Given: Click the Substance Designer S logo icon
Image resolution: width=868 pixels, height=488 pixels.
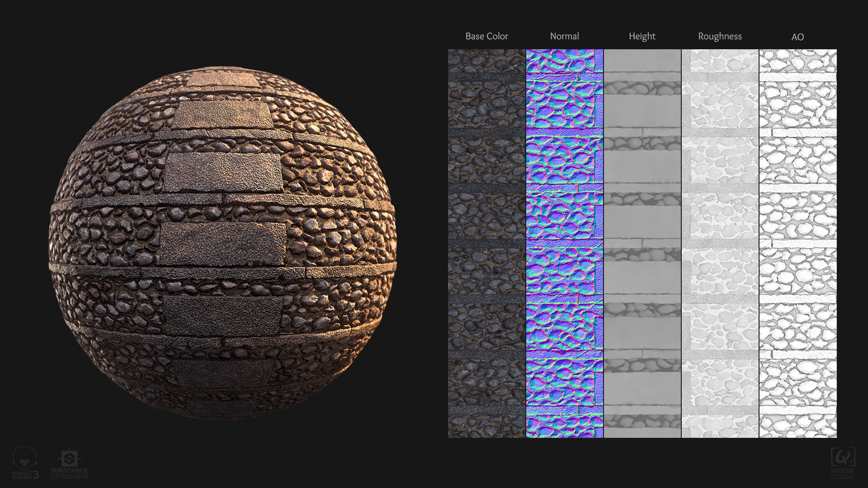Looking at the screenshot, I should click(69, 459).
